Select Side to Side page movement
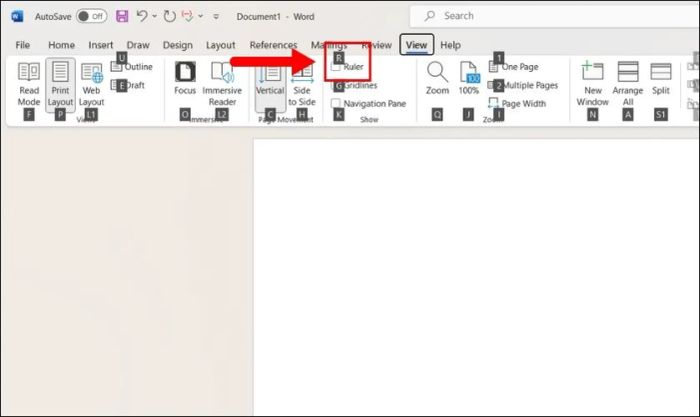The height and width of the screenshot is (417, 700). (302, 85)
